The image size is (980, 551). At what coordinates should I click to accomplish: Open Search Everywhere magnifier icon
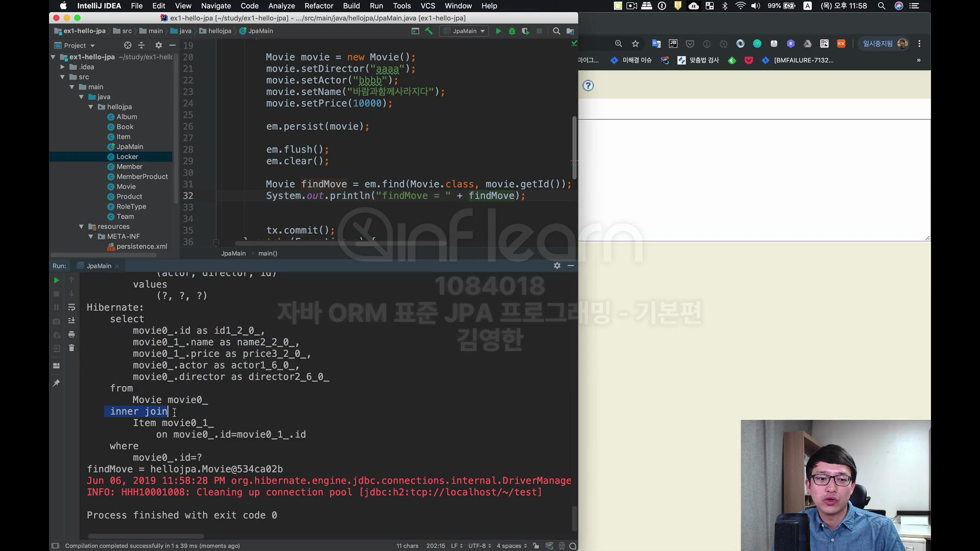[x=556, y=31]
